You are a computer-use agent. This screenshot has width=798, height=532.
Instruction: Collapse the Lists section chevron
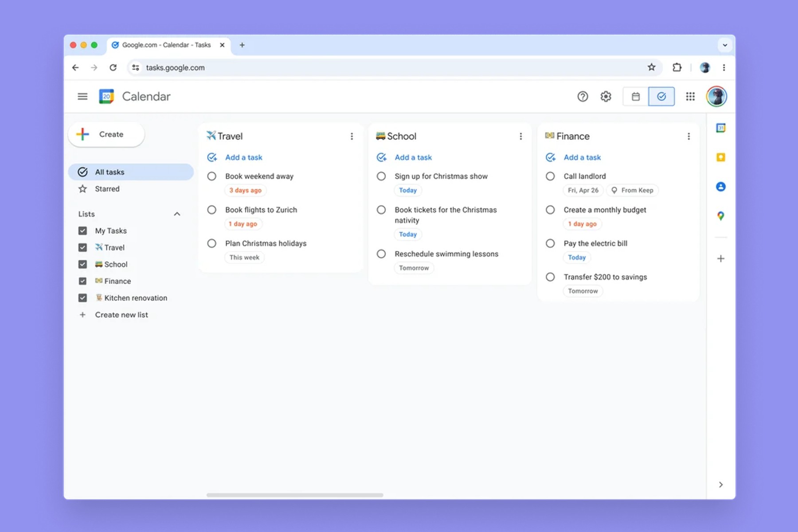click(177, 214)
